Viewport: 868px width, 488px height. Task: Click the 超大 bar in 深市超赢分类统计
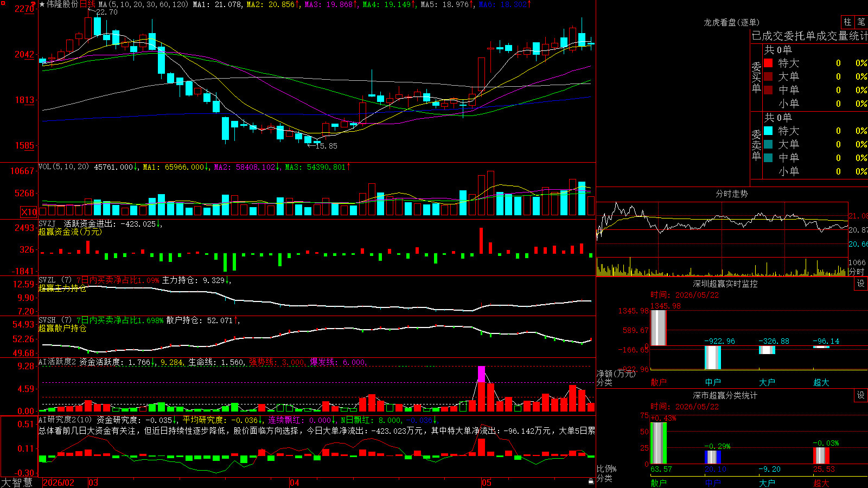coord(821,455)
